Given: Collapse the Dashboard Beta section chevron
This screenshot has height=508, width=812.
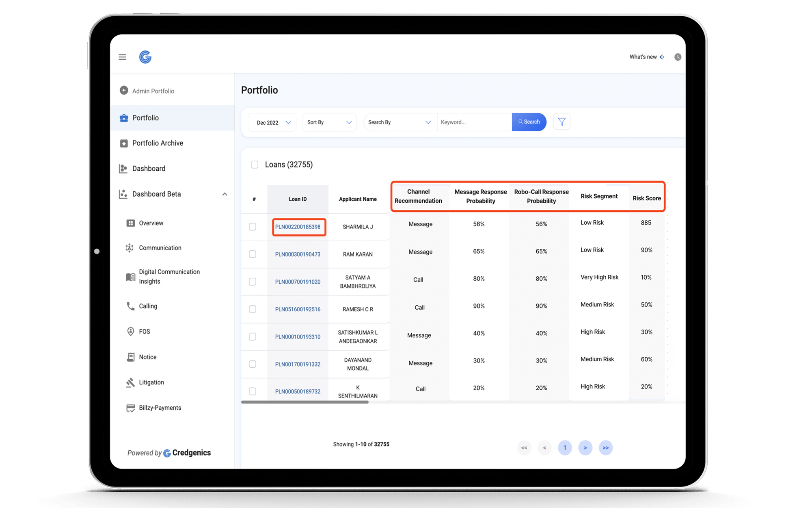Looking at the screenshot, I should [225, 194].
